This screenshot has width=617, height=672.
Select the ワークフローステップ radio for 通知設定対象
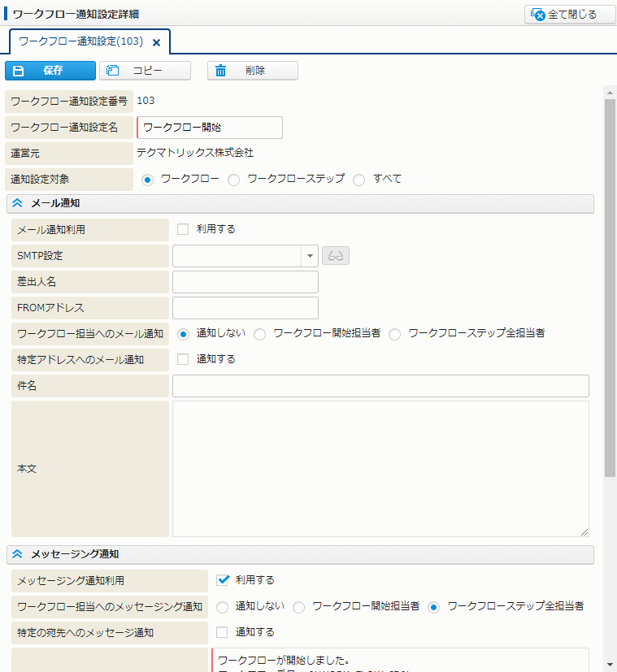[233, 180]
